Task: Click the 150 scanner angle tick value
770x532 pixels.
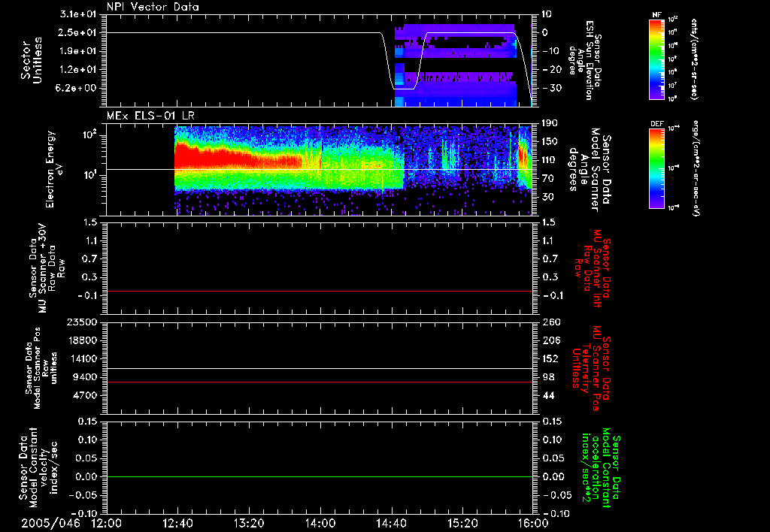Action: 550,142
